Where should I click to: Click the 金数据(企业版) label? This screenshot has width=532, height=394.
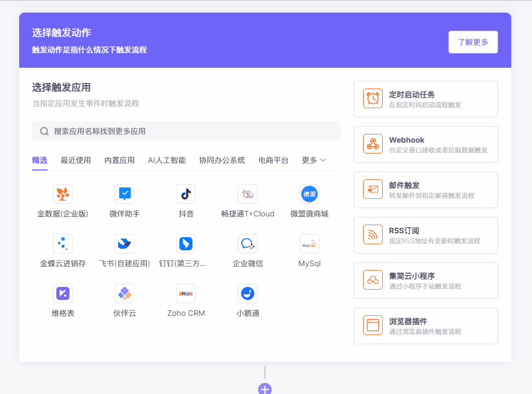click(63, 214)
